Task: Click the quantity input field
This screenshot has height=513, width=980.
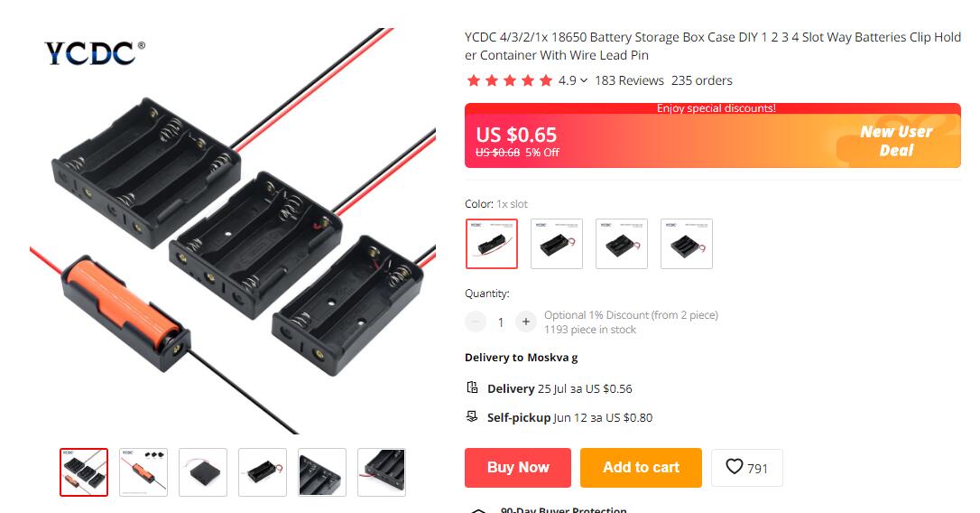Action: tap(501, 322)
